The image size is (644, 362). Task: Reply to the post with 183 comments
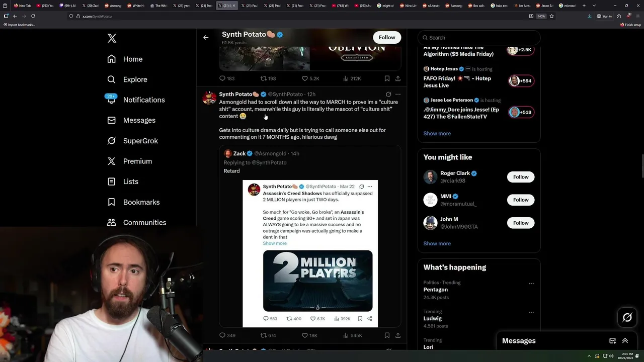(x=227, y=78)
